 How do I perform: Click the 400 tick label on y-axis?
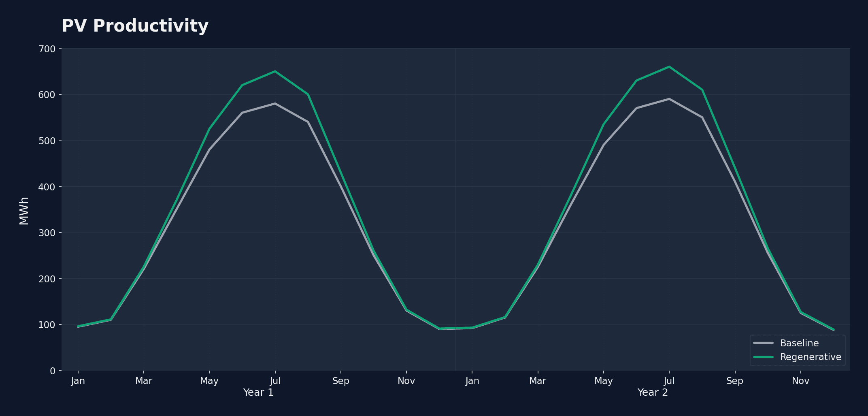click(47, 187)
